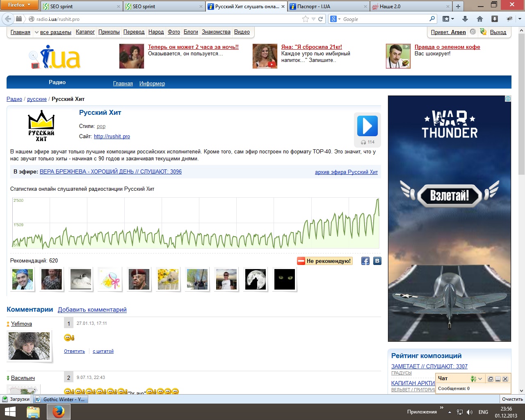Open архив эфира Русский Хит link

click(x=346, y=172)
